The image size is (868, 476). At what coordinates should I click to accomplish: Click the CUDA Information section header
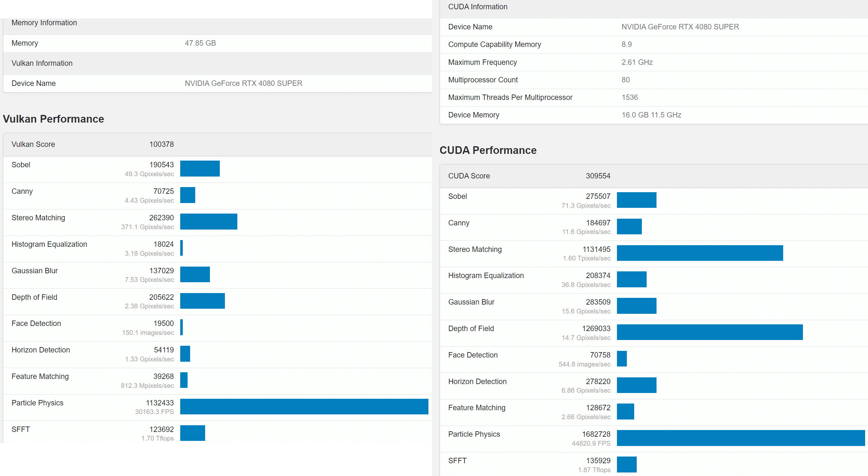point(478,7)
